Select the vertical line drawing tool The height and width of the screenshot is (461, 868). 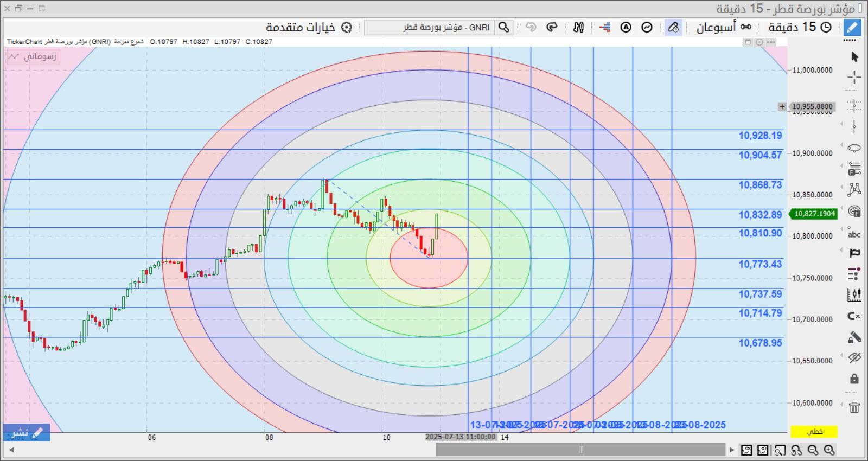click(854, 127)
